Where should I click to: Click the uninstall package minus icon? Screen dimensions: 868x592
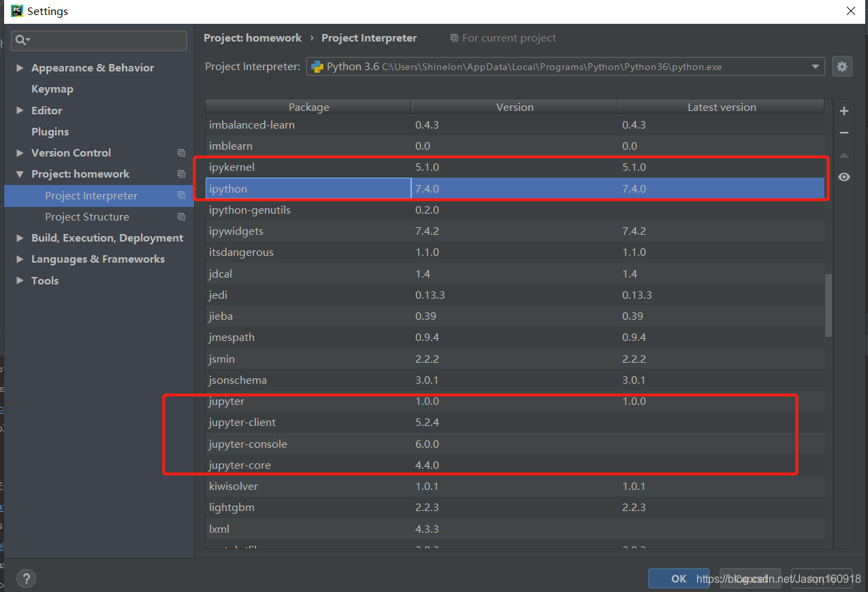[844, 133]
